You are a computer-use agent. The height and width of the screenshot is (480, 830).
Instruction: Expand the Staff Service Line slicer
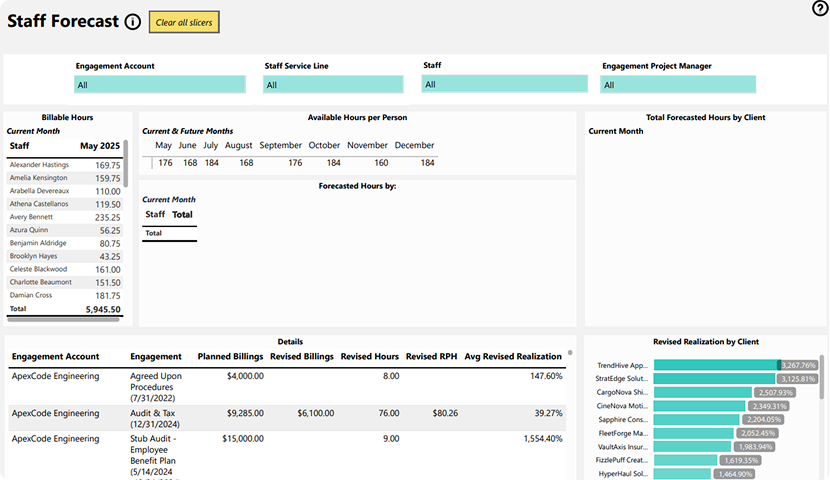tap(337, 85)
